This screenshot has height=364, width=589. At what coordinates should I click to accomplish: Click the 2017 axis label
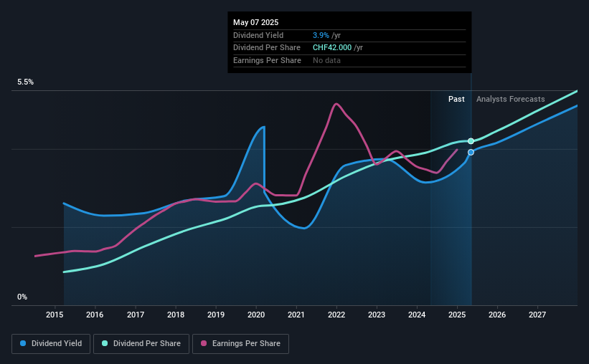coord(135,315)
